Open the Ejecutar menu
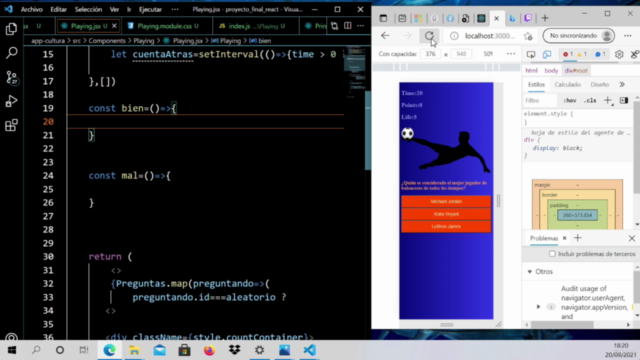The image size is (640, 360). [150, 9]
